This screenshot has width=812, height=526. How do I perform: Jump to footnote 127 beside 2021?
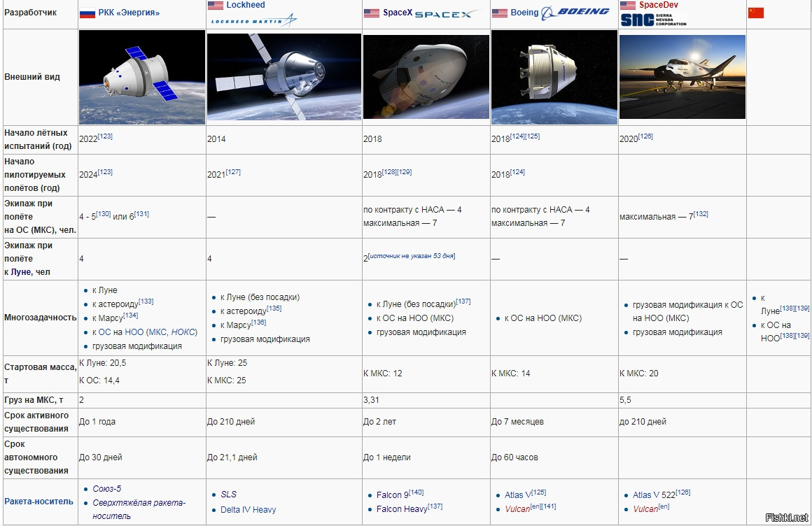click(233, 172)
